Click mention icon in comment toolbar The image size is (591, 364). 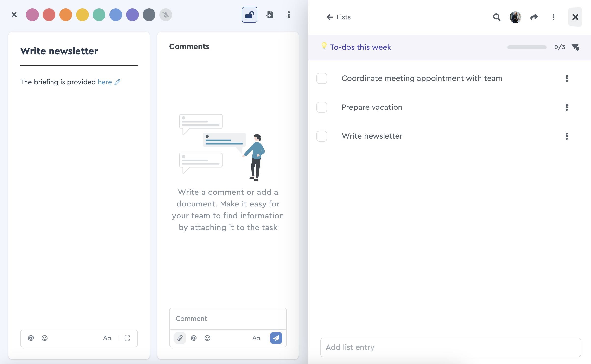(x=194, y=338)
